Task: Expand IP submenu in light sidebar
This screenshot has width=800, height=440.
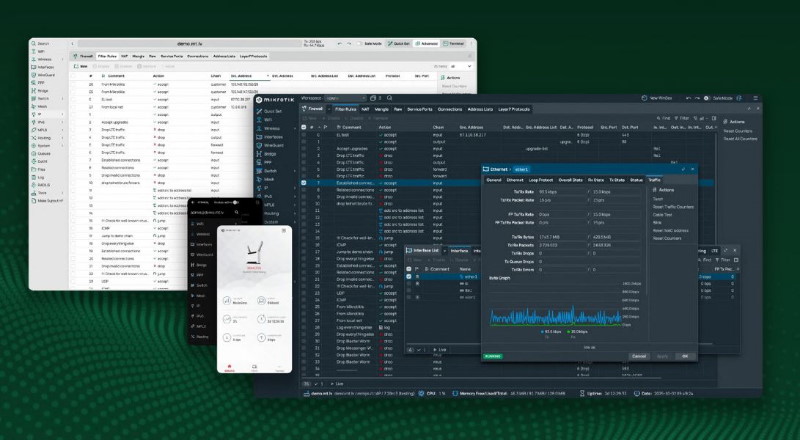Action: point(63,114)
